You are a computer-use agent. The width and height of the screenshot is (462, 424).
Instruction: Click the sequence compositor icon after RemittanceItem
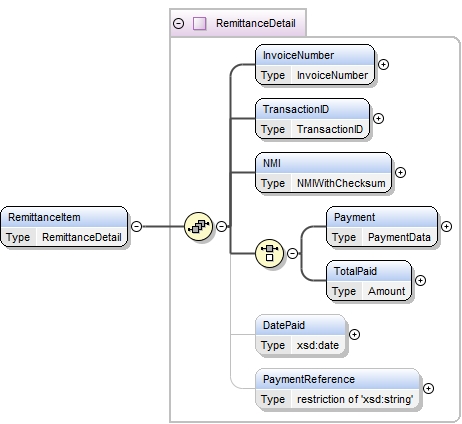(x=198, y=226)
